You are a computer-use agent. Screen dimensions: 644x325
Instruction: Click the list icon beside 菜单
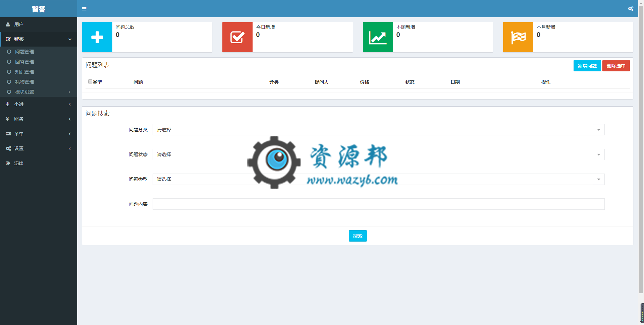pyautogui.click(x=8, y=134)
